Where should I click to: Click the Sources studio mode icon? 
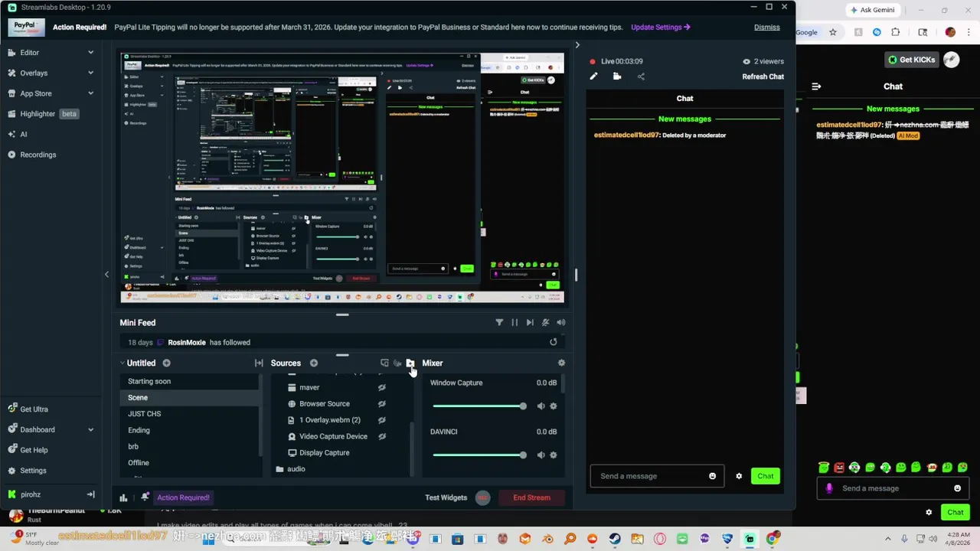[x=384, y=364]
